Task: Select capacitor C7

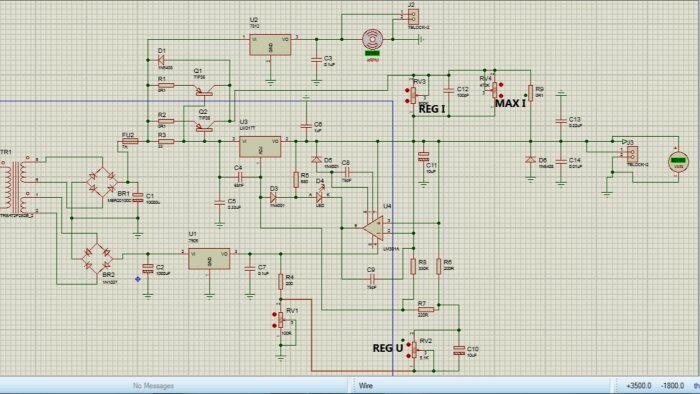Action: pyautogui.click(x=250, y=269)
